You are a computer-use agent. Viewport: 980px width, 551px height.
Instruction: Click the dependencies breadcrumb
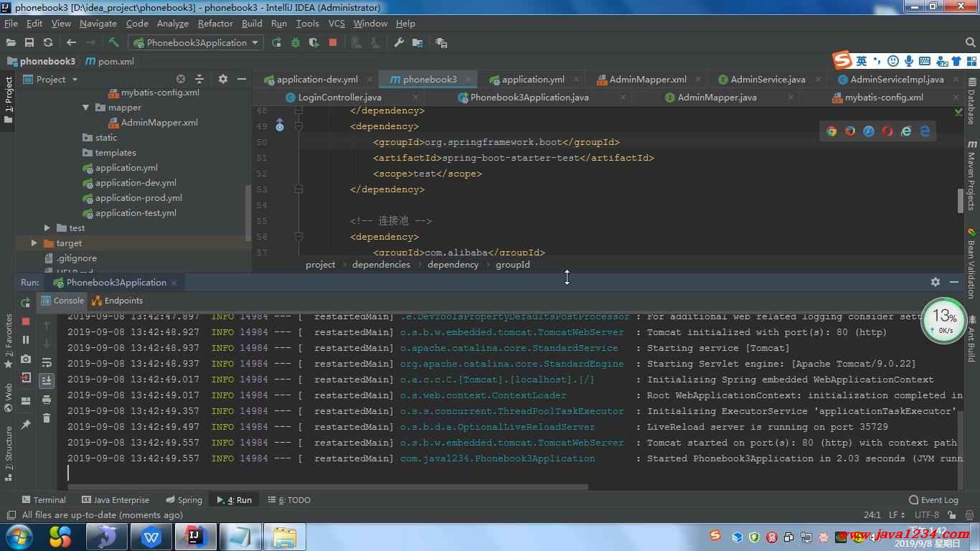pyautogui.click(x=381, y=265)
